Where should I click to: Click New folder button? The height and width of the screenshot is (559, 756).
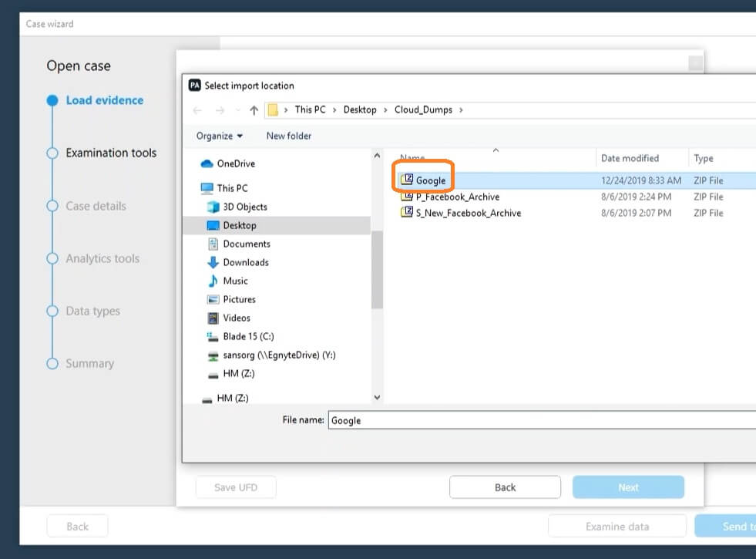coord(289,136)
